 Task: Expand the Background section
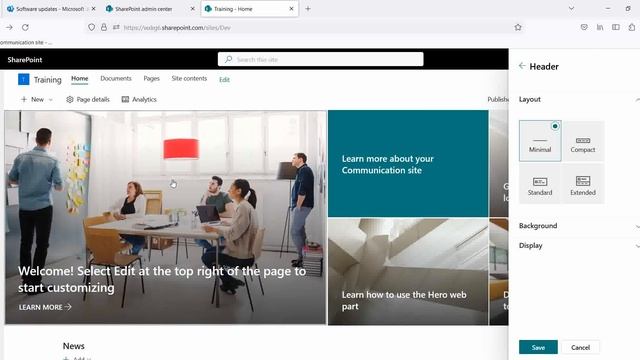(x=579, y=226)
